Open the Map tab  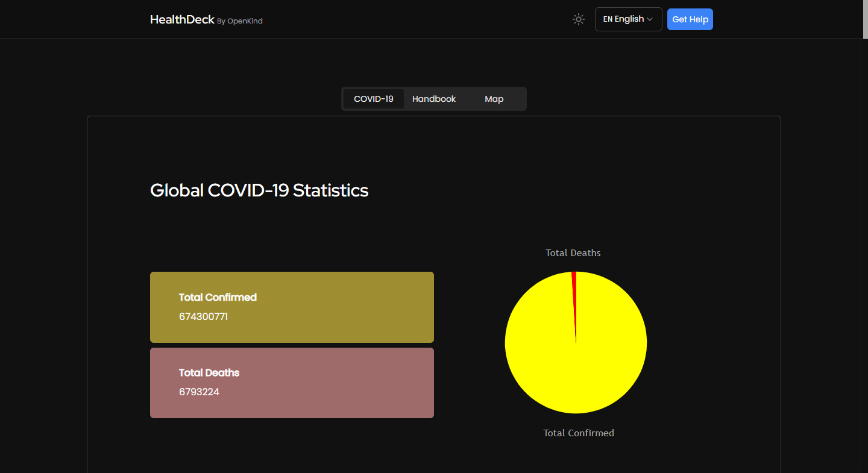pos(494,99)
